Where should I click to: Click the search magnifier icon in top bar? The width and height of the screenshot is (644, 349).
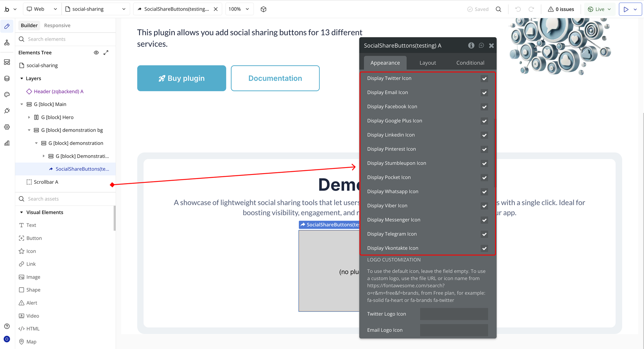[498, 9]
